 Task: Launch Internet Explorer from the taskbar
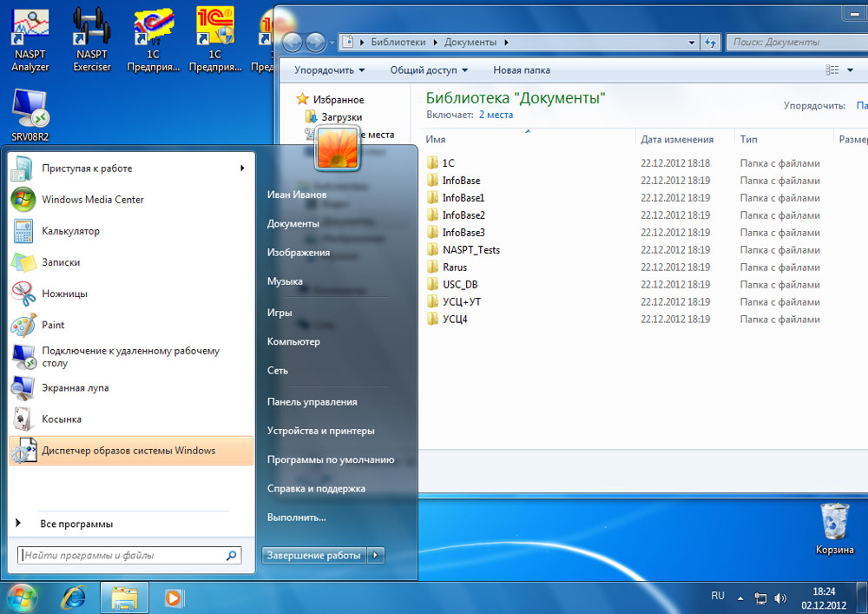click(x=74, y=597)
